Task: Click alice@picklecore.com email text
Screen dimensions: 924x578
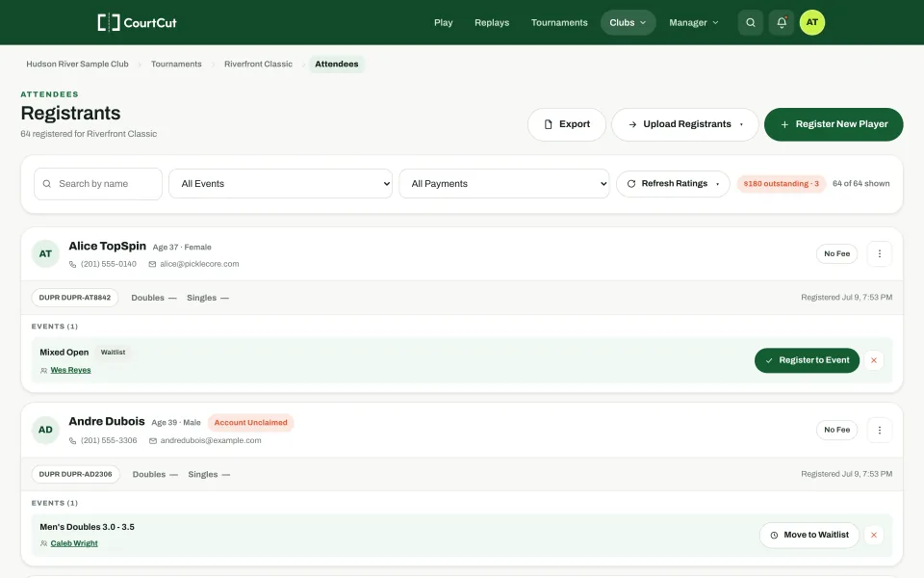Action: pyautogui.click(x=199, y=264)
